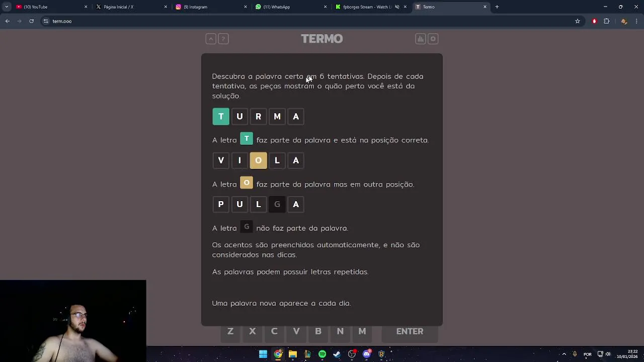Click the small green T example letter
Screen dimensions: 644x362
click(247, 139)
